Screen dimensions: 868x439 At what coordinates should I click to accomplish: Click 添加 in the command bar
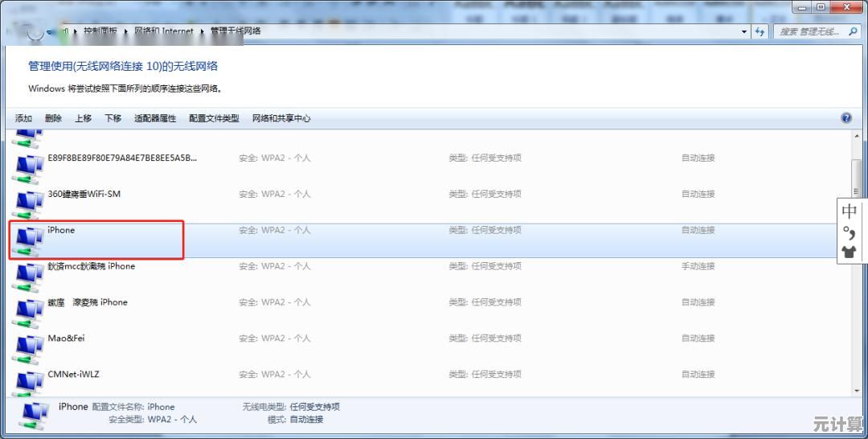23,118
